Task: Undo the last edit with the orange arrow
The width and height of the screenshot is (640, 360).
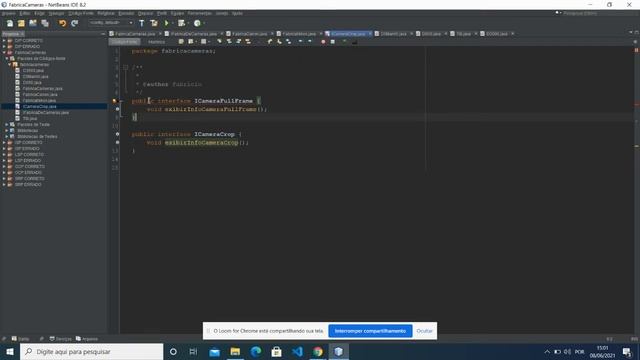Action: 62,23
